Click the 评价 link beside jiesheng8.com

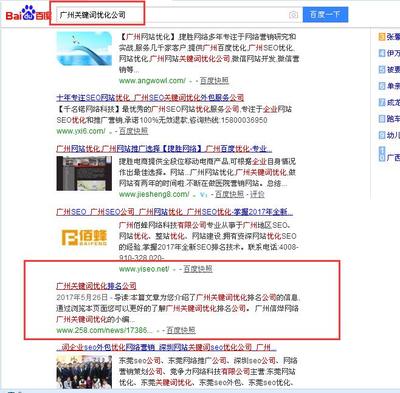pyautogui.click(x=257, y=194)
